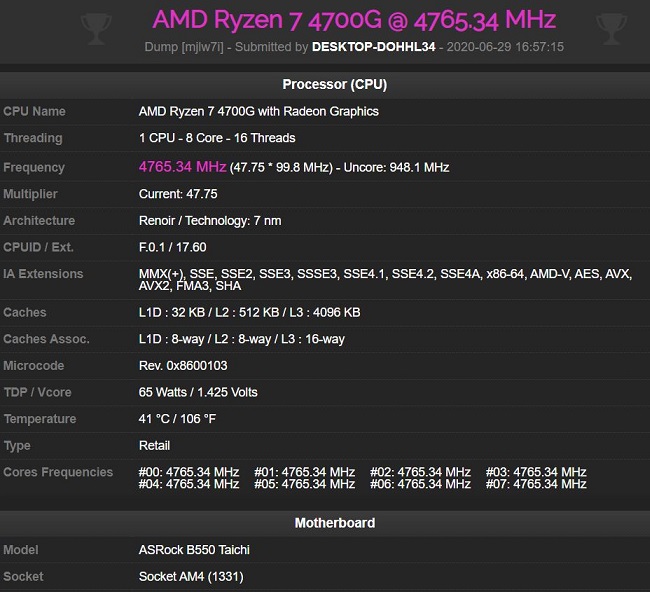Click core '#03: 4765.34 MHz' frequency
The height and width of the screenshot is (592, 650).
click(x=536, y=472)
